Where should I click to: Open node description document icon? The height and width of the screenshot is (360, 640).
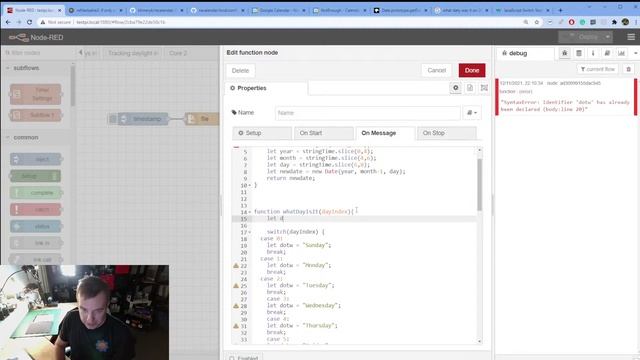coord(470,88)
